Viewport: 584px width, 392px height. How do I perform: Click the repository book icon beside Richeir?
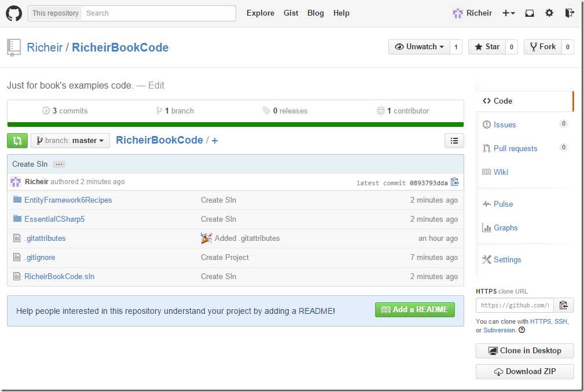[x=14, y=47]
